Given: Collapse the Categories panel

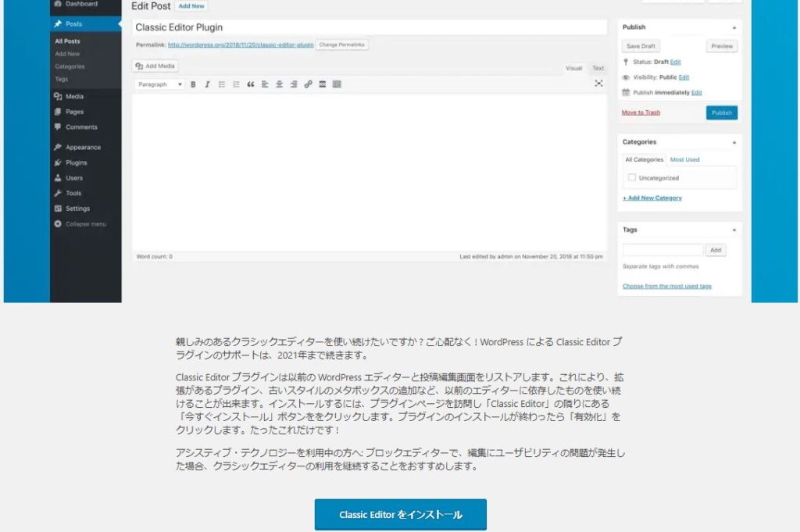Looking at the screenshot, I should (734, 142).
